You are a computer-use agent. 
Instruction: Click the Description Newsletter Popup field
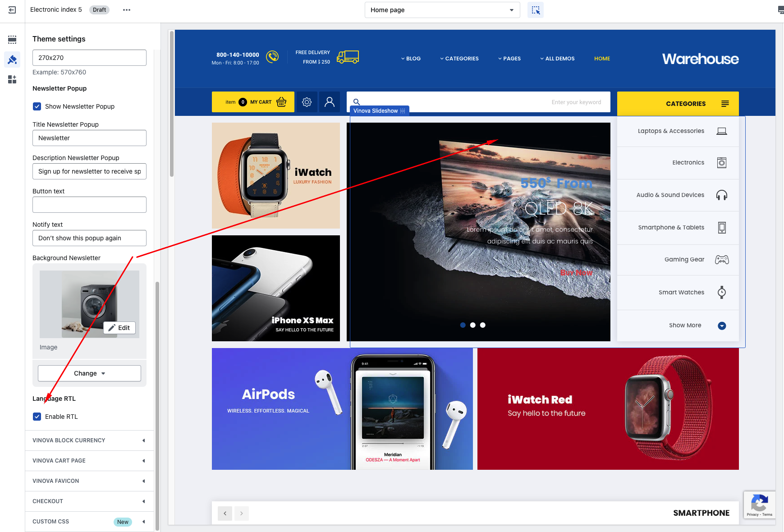tap(89, 171)
